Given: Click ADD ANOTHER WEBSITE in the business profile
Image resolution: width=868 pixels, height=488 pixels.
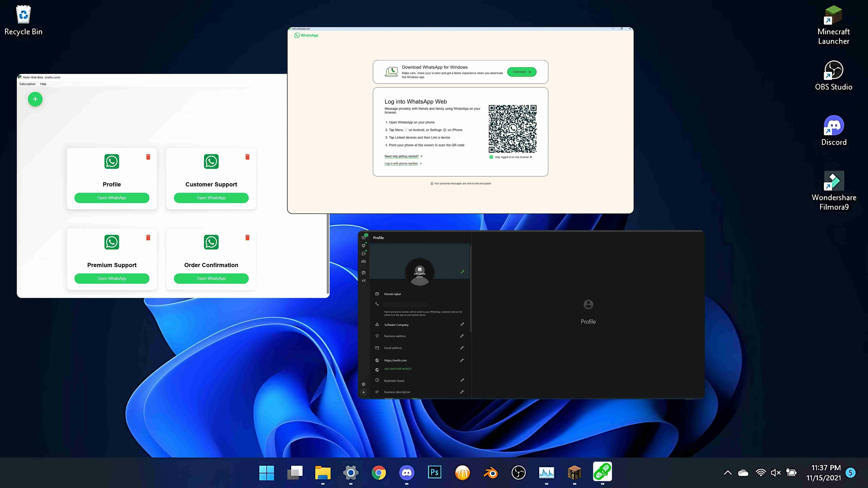Looking at the screenshot, I should point(398,369).
